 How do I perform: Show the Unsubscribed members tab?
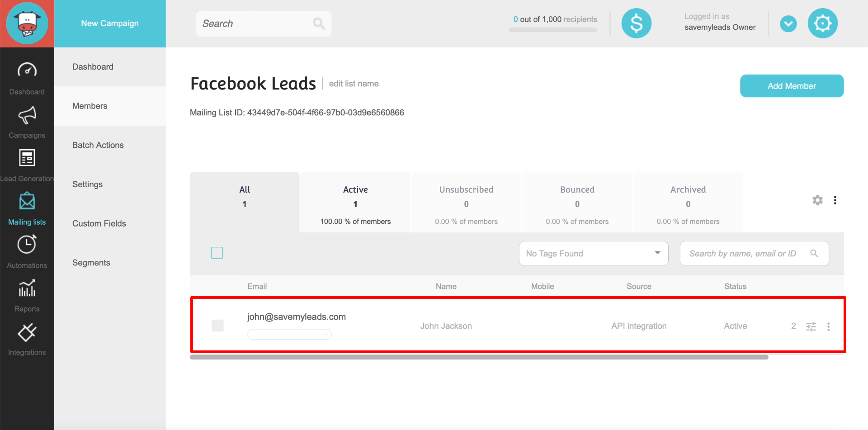(x=466, y=202)
